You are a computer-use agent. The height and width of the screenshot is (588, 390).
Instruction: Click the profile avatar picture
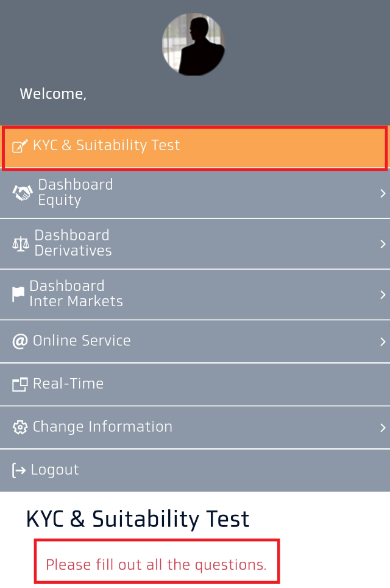point(193,45)
